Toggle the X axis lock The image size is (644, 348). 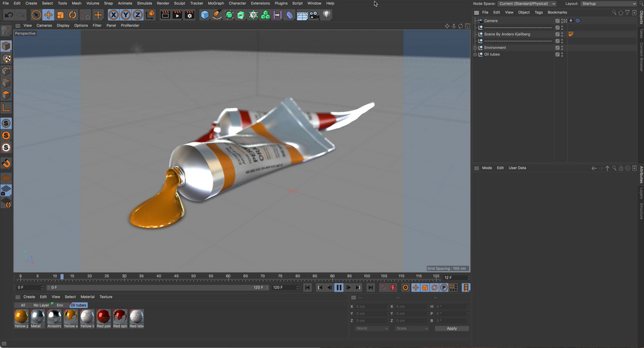pyautogui.click(x=113, y=14)
